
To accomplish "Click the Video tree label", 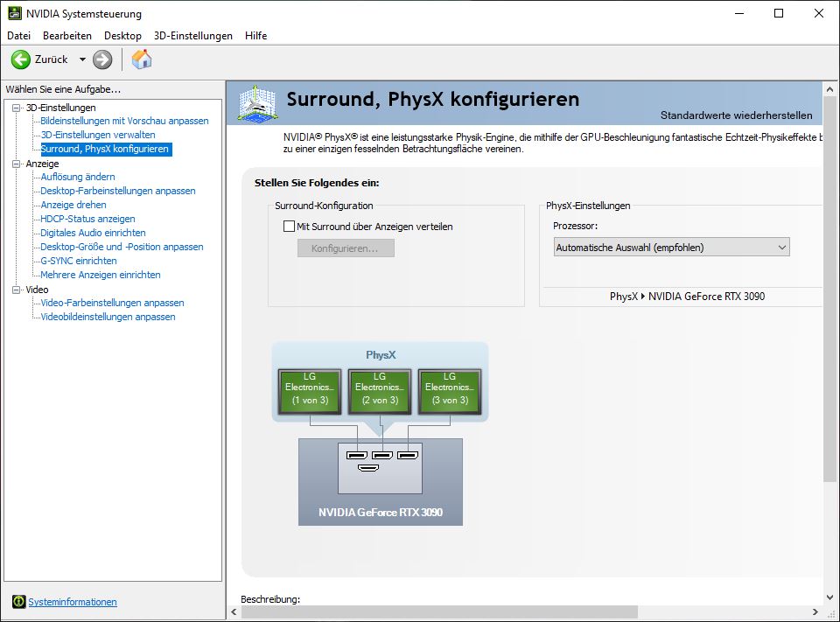I will (x=37, y=290).
